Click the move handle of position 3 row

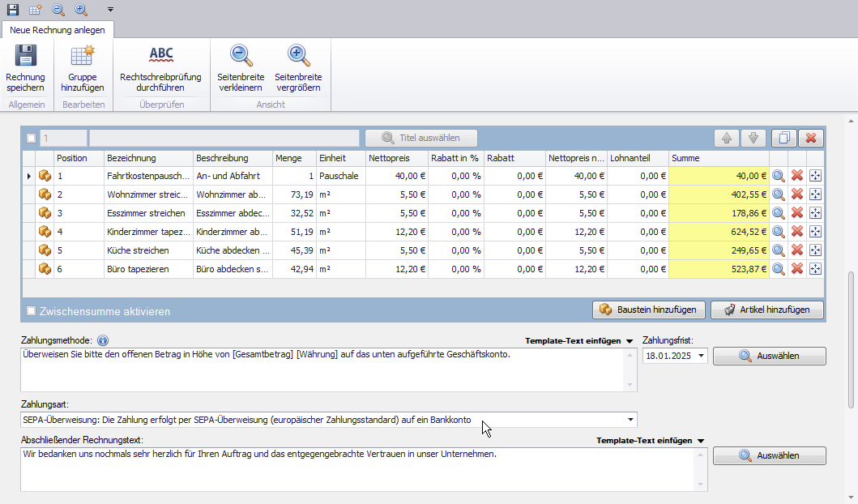[x=815, y=213]
